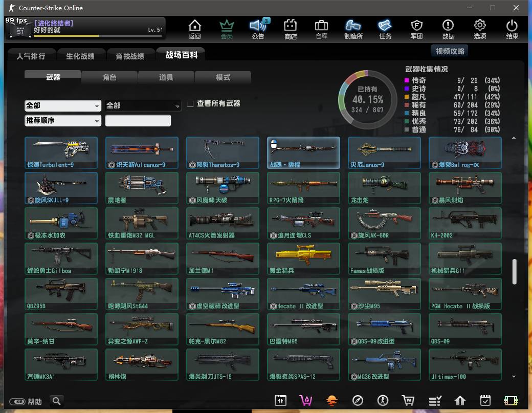Open the 制造所 crafting hammer icon
532x413 pixels.
[353, 29]
